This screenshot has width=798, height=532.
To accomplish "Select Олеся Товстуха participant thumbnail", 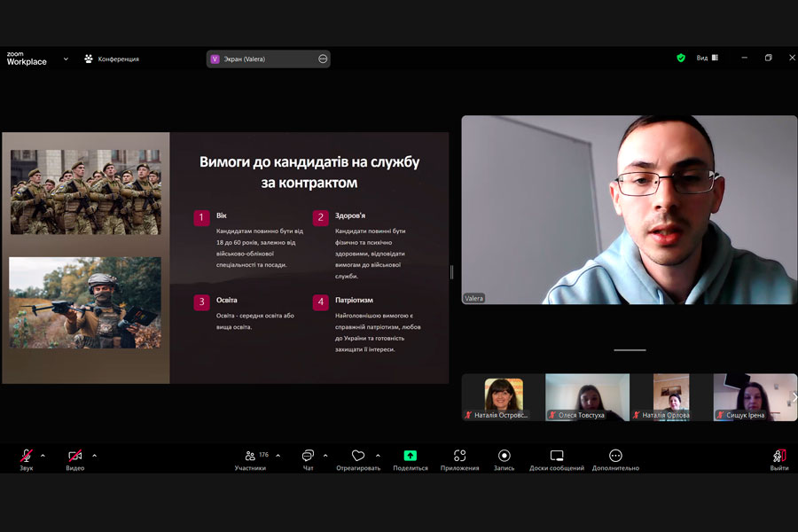I will pos(587,397).
